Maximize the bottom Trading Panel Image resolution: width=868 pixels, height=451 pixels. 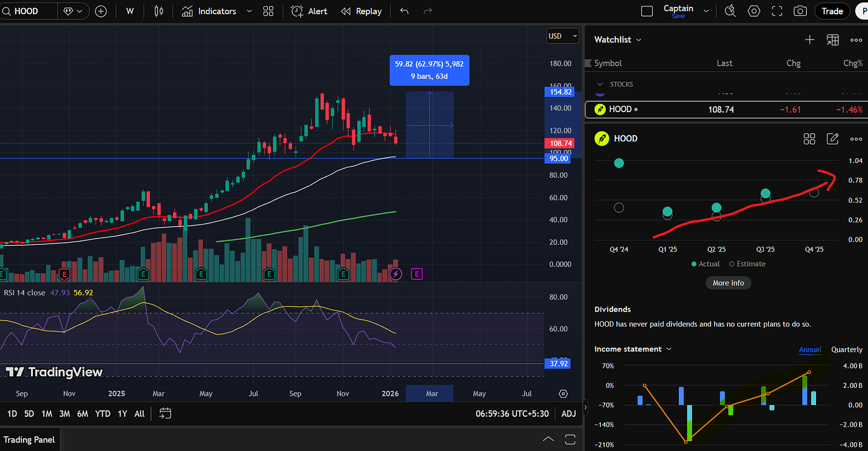click(x=571, y=440)
